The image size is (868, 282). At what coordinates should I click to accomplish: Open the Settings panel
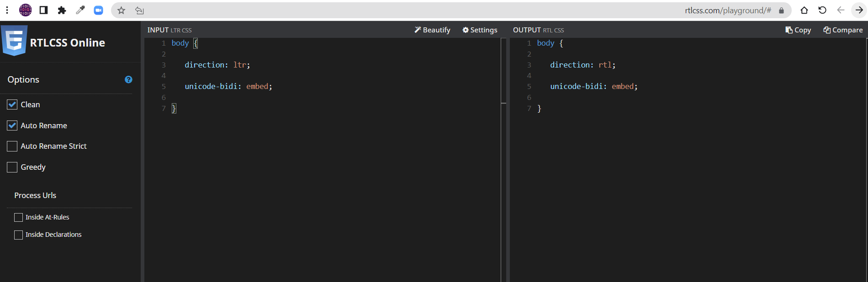point(480,30)
